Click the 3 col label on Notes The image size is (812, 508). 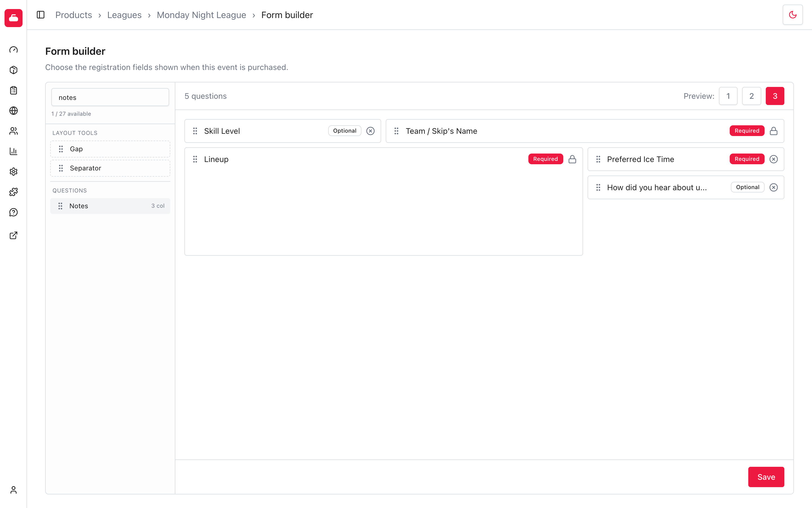[158, 206]
